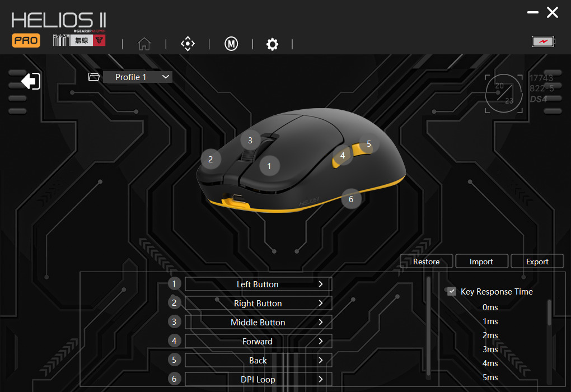Open the profile folder icon
Screen dimensions: 571x392
pyautogui.click(x=94, y=77)
